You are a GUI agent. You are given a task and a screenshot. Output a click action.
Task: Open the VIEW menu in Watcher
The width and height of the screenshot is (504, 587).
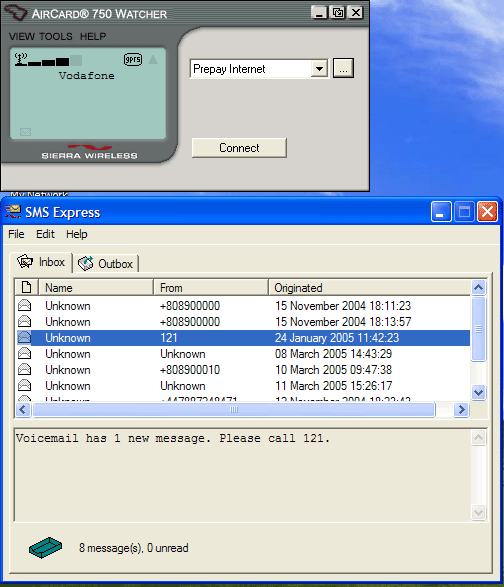(x=22, y=36)
